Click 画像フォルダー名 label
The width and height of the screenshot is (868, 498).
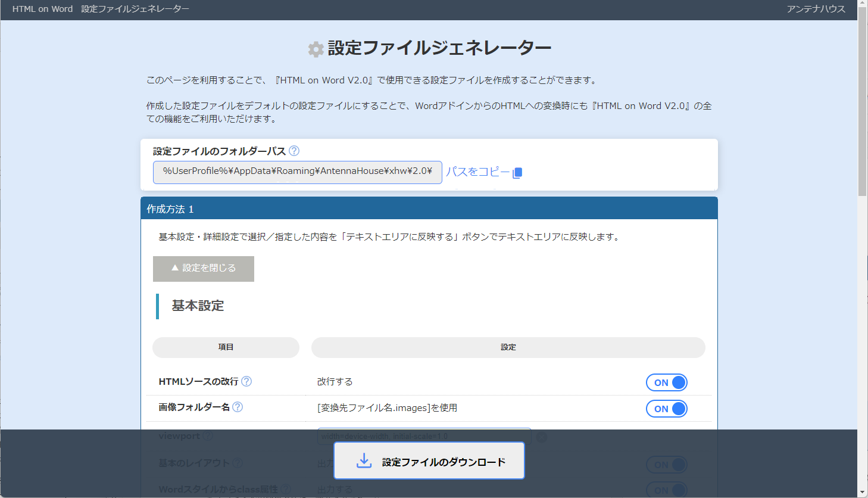[194, 407]
